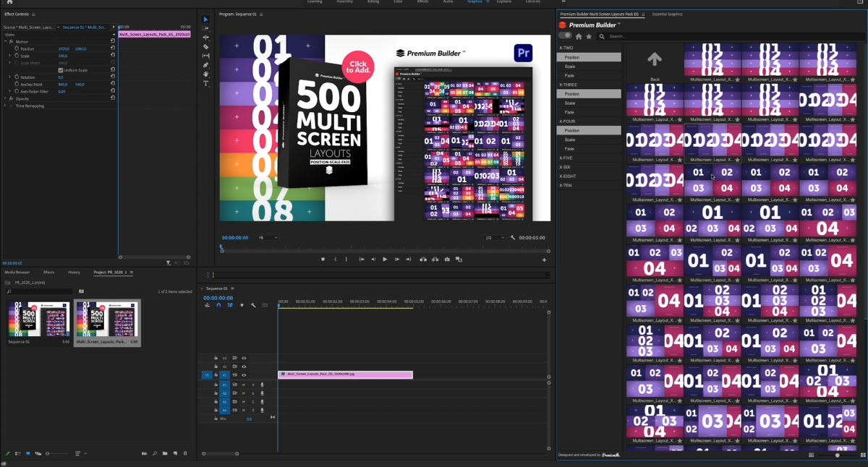This screenshot has height=467, width=868.
Task: Toggle the Premium Builder on/off switch
Action: (565, 35)
